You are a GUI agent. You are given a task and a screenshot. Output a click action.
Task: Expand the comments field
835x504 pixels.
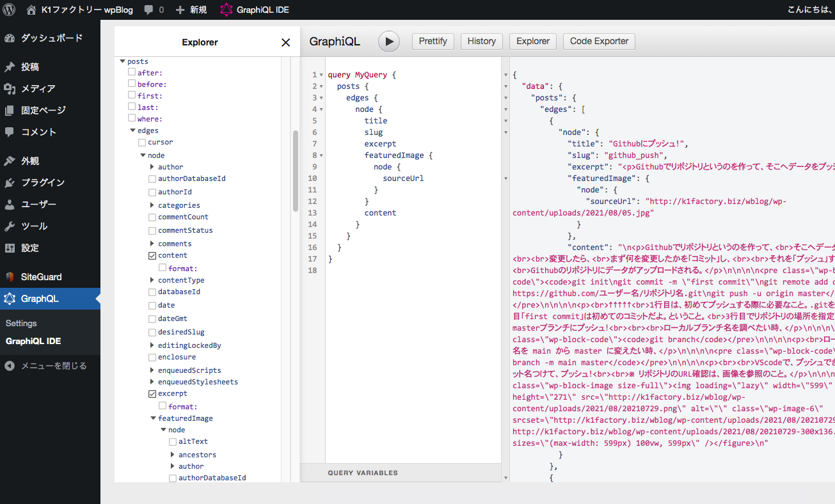coord(152,244)
